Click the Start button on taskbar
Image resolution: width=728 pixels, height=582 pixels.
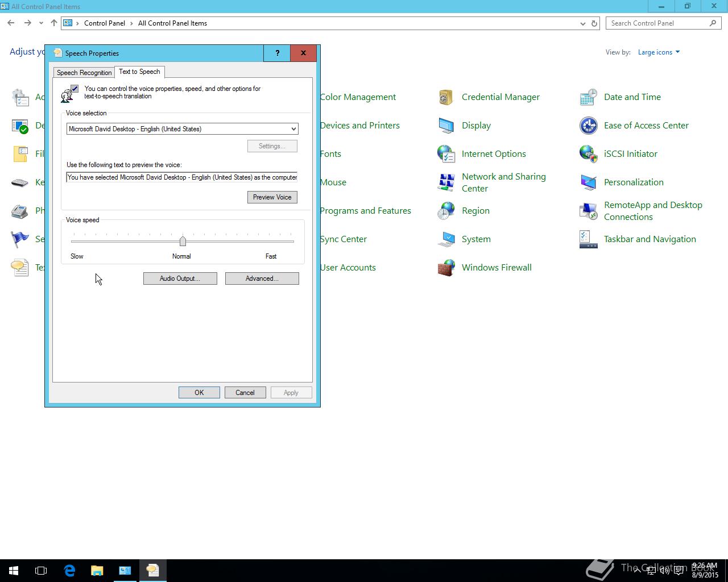[x=14, y=571]
